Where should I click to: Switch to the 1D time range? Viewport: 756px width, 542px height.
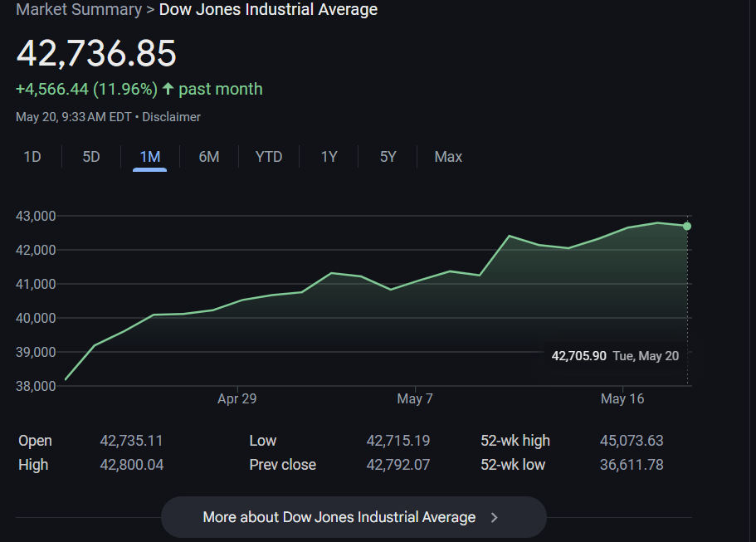click(32, 157)
